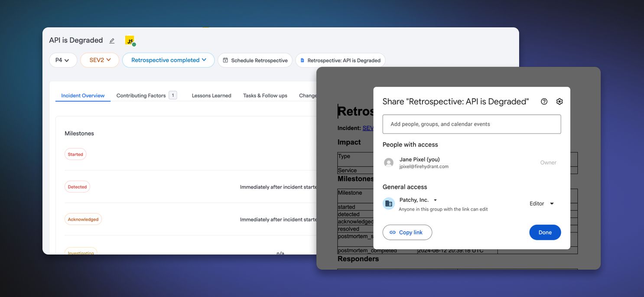Image resolution: width=644 pixels, height=297 pixels.
Task: Click Jane Pixel's profile avatar
Action: pos(389,163)
